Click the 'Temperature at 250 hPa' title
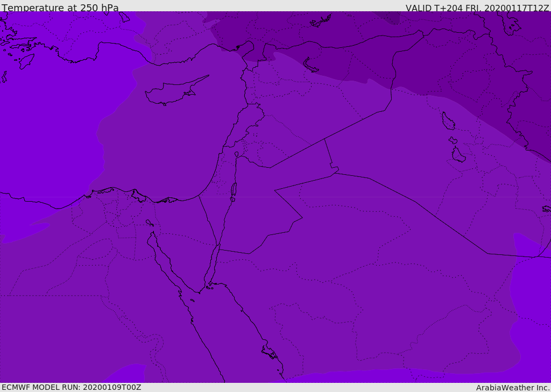 (x=60, y=8)
